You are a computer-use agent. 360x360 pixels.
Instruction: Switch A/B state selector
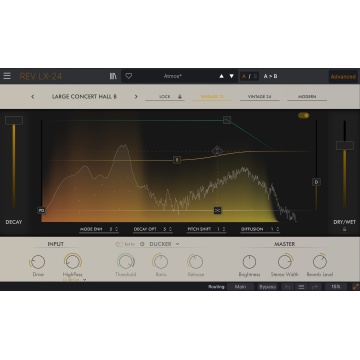250,76
